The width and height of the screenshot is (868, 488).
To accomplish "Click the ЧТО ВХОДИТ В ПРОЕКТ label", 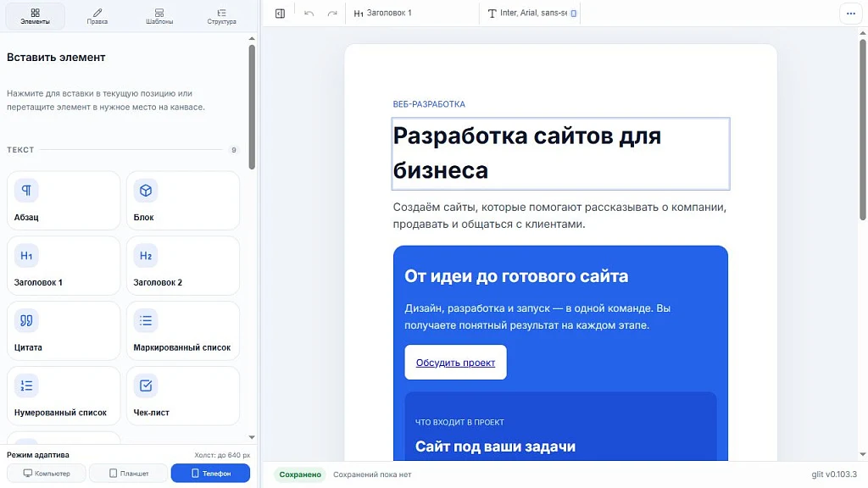I will pos(459,422).
